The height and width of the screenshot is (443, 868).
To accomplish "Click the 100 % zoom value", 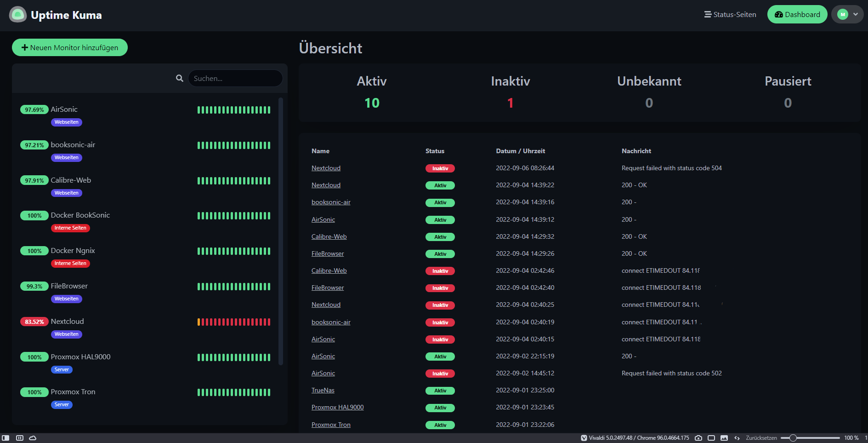I will (x=851, y=438).
